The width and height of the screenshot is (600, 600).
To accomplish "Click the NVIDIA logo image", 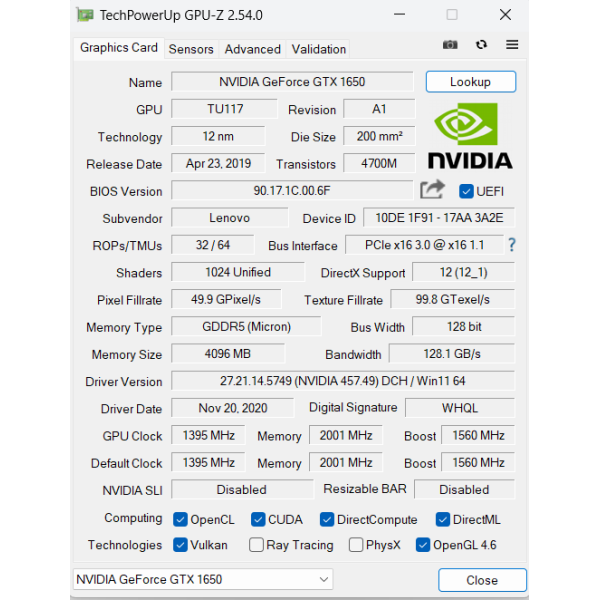I will pos(470,136).
